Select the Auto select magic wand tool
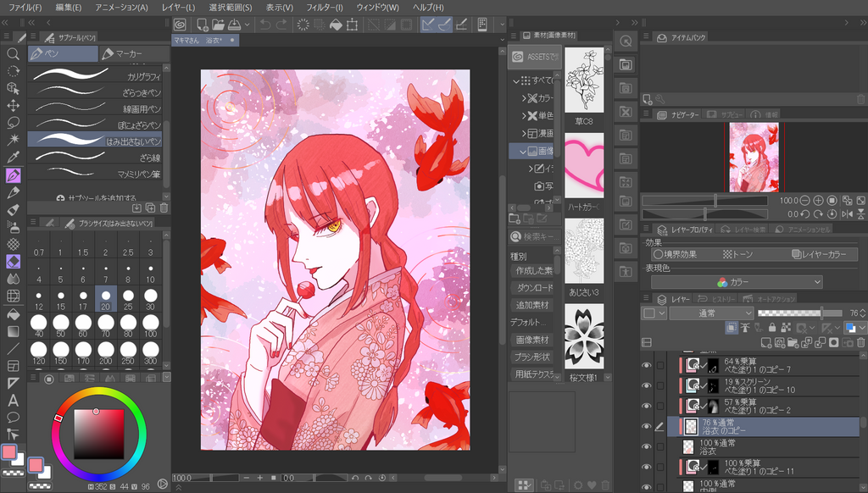The width and height of the screenshot is (868, 493). click(x=13, y=140)
